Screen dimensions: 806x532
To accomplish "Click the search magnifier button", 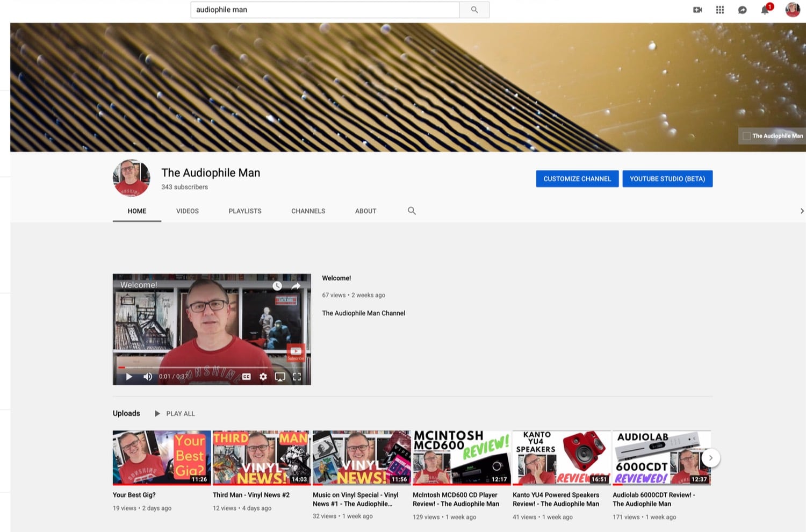I will [474, 10].
